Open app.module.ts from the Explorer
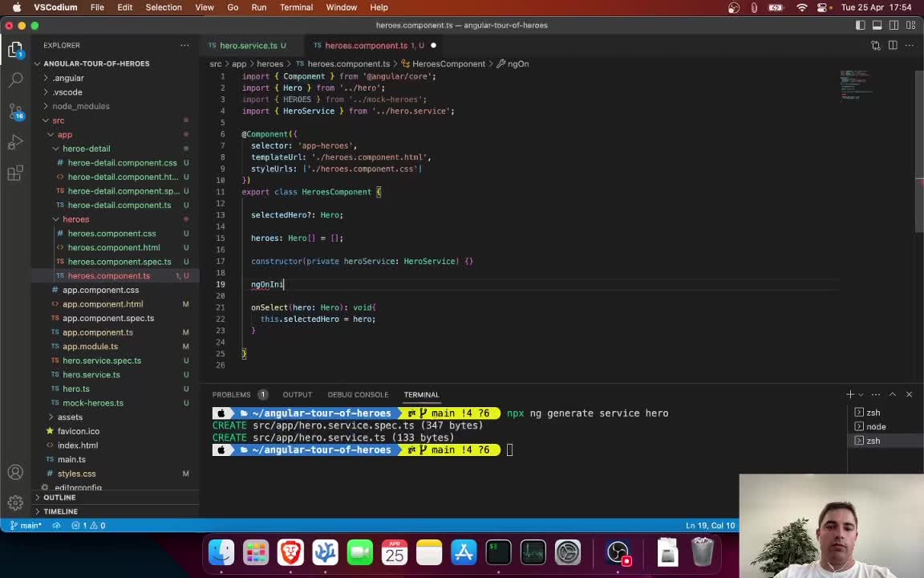The width and height of the screenshot is (924, 578). [x=90, y=346]
